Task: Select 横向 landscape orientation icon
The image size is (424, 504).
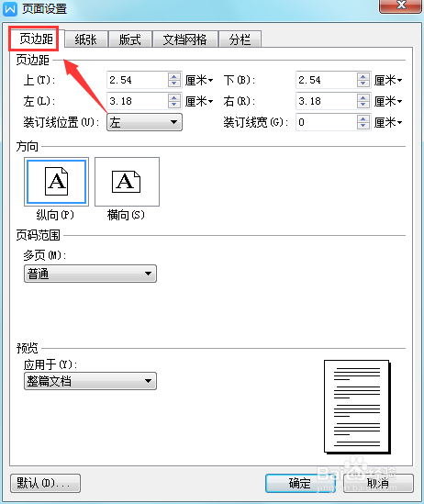Action: click(128, 182)
